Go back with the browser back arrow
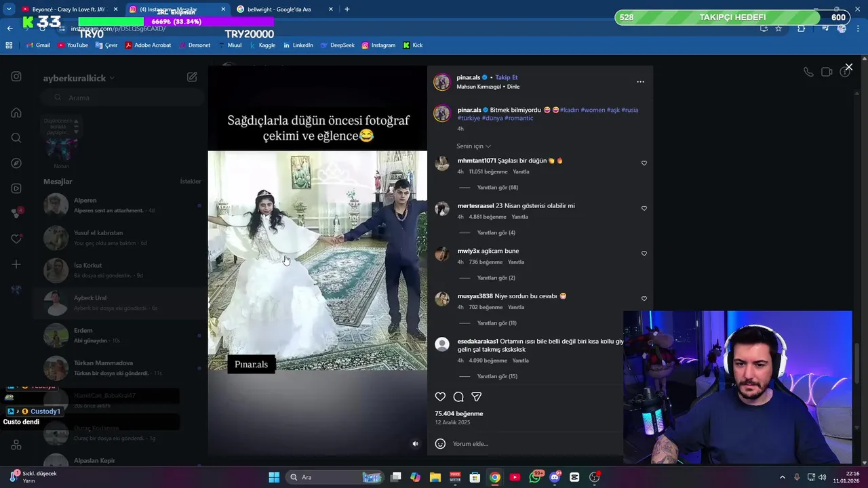 click(9, 28)
